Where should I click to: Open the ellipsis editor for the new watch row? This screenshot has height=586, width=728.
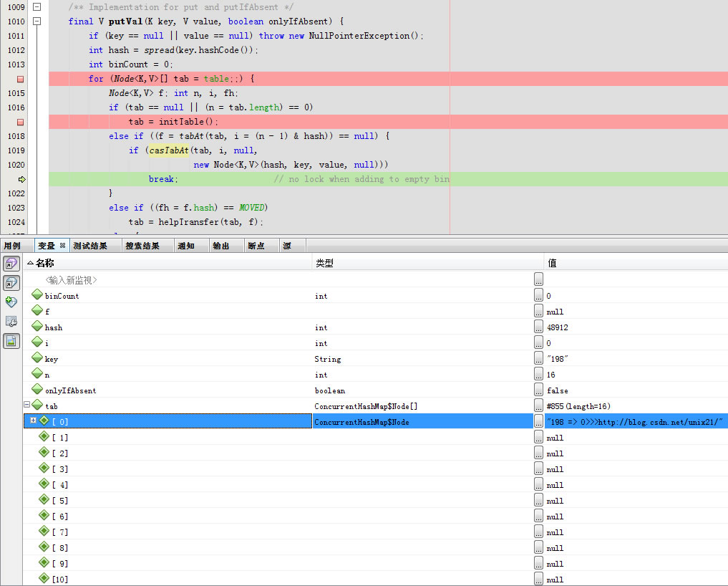coord(538,279)
